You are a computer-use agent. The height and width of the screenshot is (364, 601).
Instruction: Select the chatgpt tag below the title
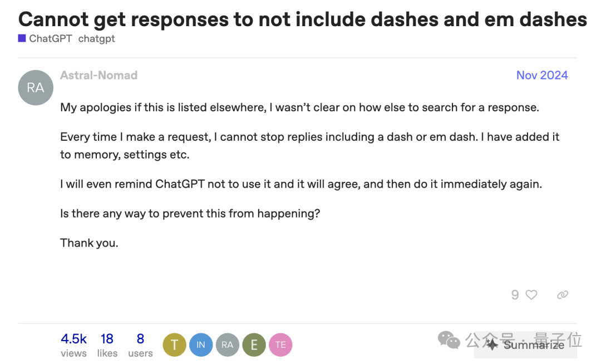click(96, 38)
